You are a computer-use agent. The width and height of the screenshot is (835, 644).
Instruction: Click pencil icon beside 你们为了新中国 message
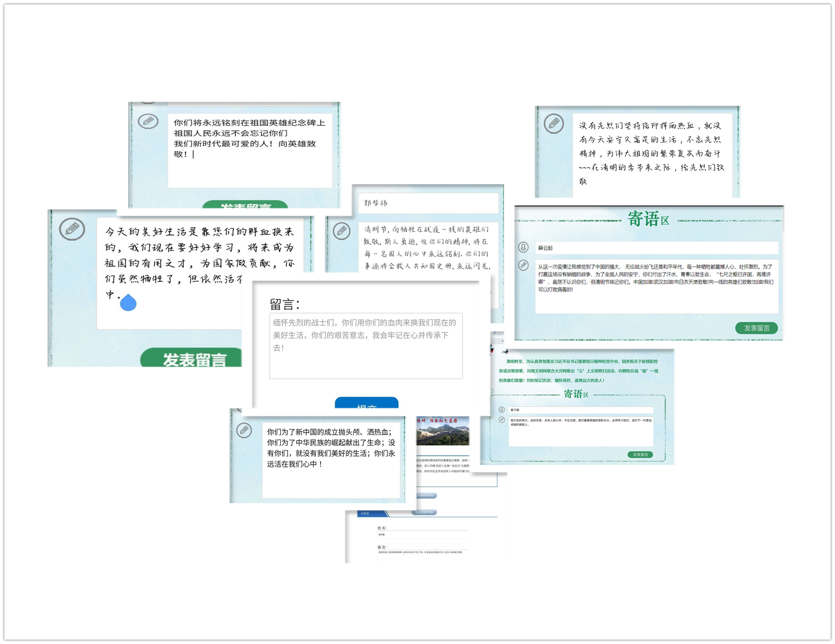click(244, 430)
